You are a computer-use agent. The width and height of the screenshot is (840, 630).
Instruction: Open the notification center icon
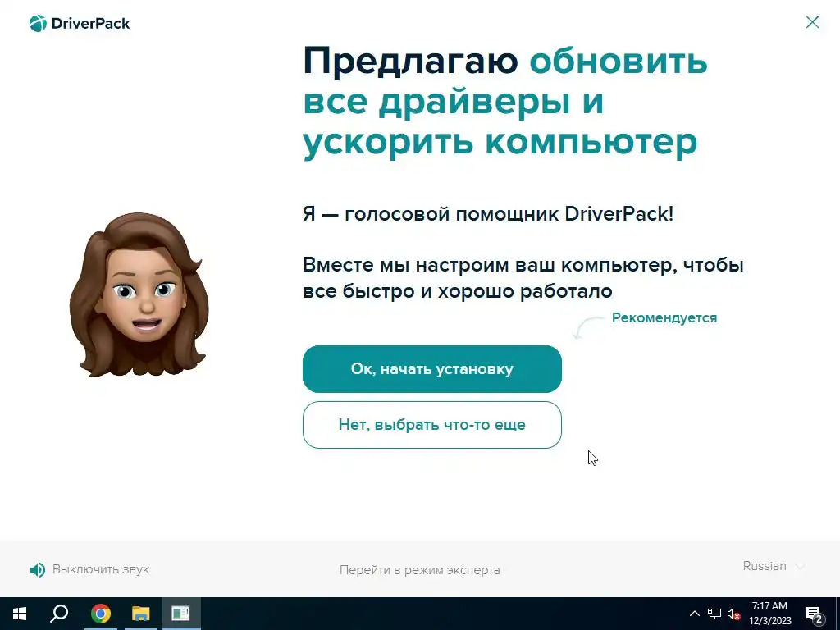coord(815,614)
